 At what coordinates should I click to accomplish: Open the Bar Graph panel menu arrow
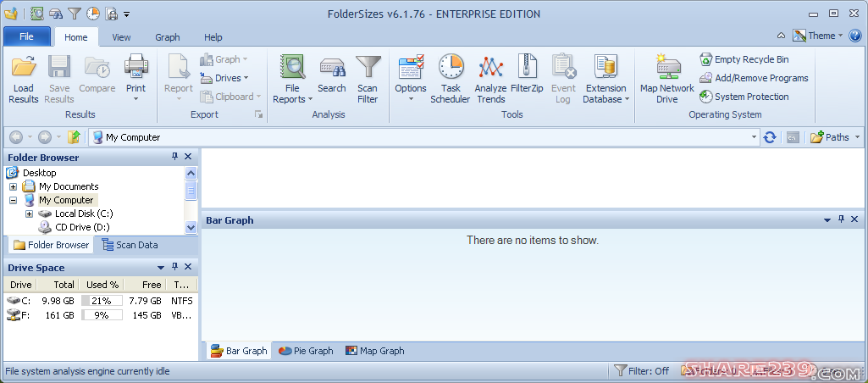827,220
